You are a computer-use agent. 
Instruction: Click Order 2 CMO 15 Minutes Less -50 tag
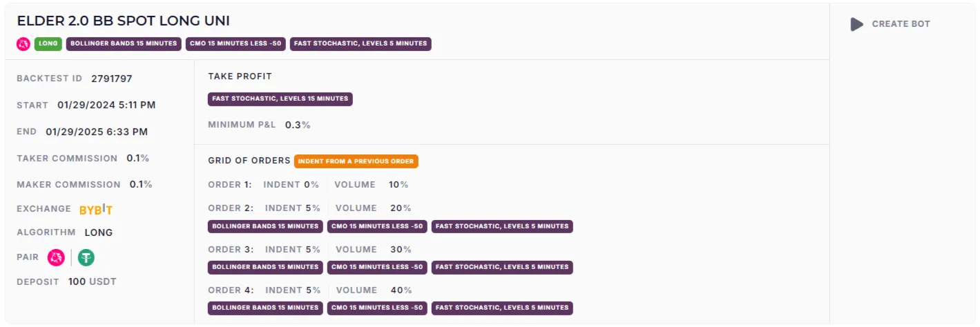pyautogui.click(x=377, y=226)
